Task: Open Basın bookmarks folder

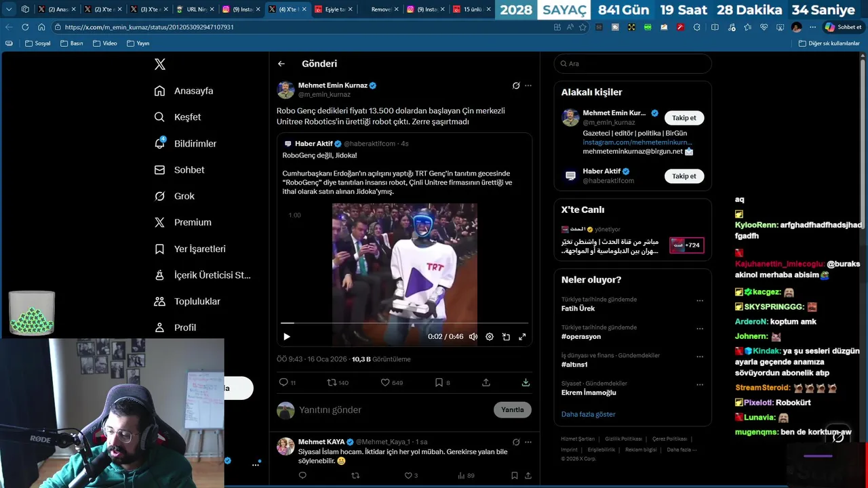Action: pos(71,43)
